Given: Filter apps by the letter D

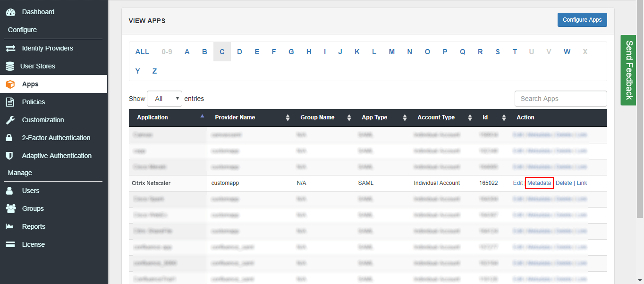Looking at the screenshot, I should pos(239,51).
